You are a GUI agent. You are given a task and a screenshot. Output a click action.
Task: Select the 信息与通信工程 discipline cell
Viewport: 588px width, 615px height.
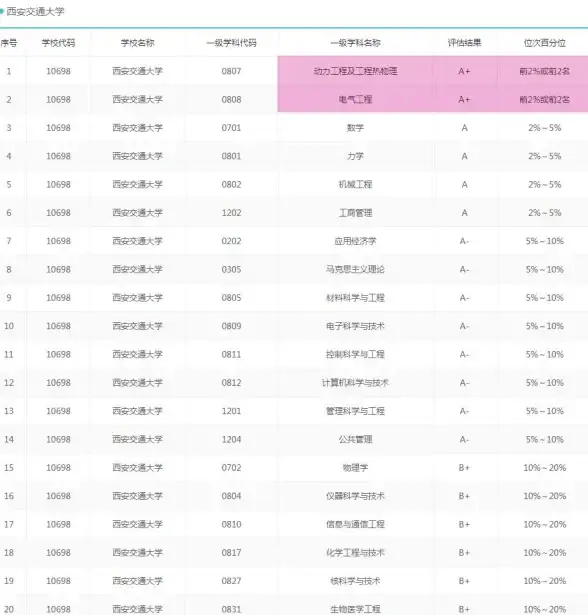tap(355, 524)
